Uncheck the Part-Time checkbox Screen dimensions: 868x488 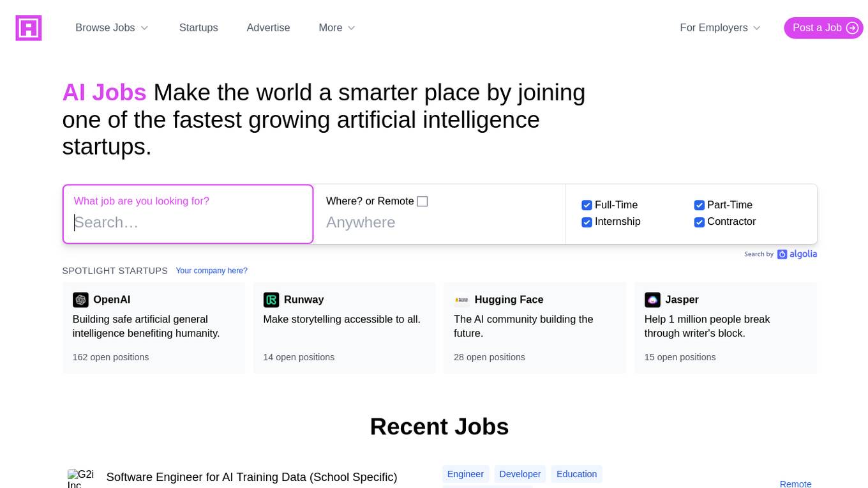pos(699,205)
